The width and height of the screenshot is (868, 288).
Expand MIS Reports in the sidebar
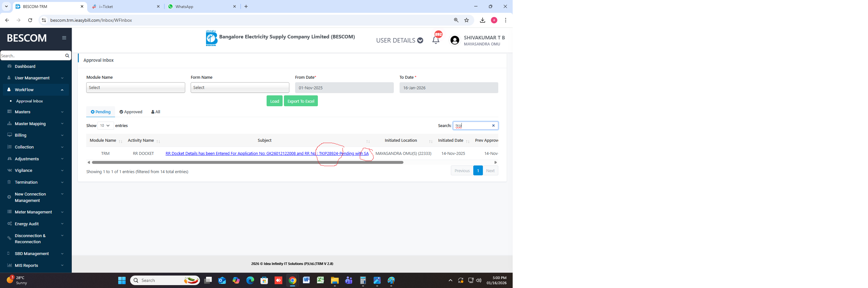[36, 266]
